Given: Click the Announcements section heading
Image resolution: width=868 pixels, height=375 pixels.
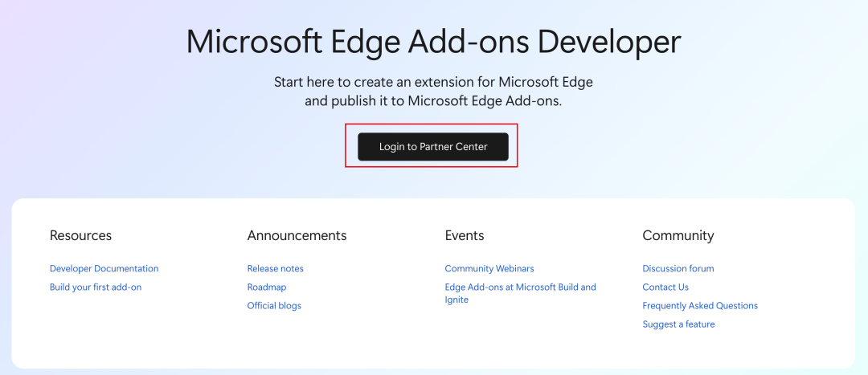Looking at the screenshot, I should click(x=297, y=235).
